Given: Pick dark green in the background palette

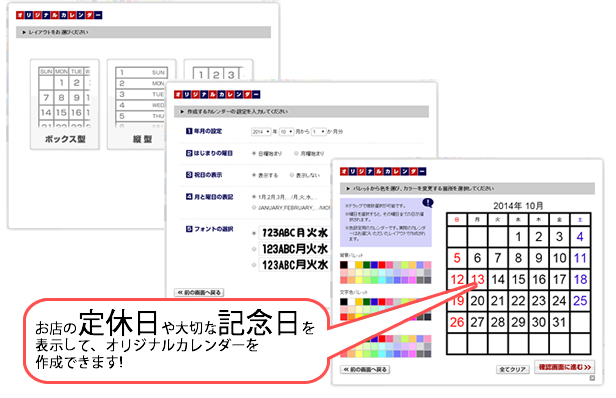Looking at the screenshot, I should [x=367, y=265].
